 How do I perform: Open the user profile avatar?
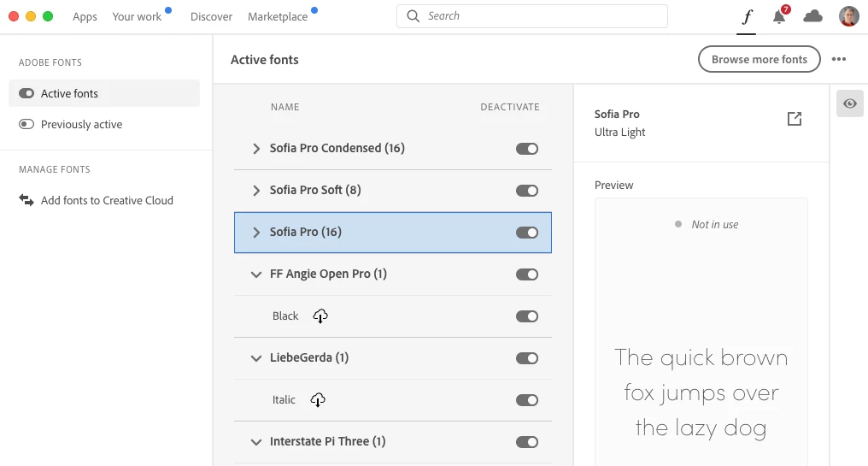coord(848,16)
